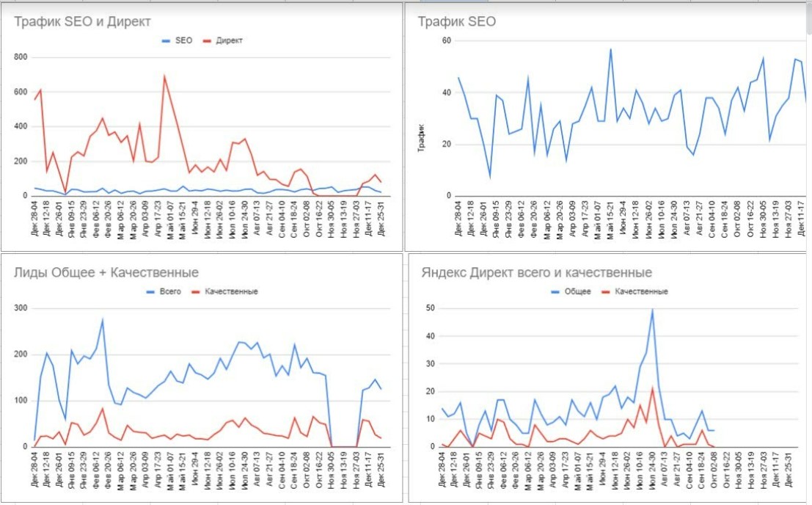
Task: Click the "Лиды Общее + Качественные" chart title
Action: click(106, 273)
